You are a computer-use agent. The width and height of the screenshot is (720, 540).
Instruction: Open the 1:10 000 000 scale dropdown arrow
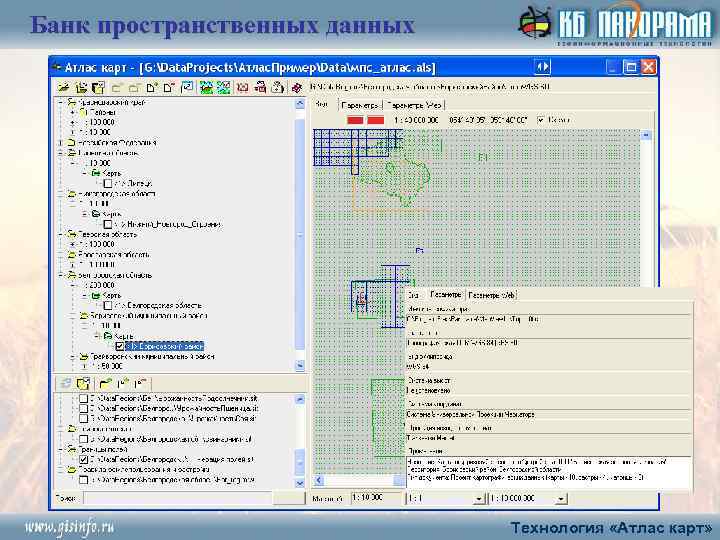(561, 498)
